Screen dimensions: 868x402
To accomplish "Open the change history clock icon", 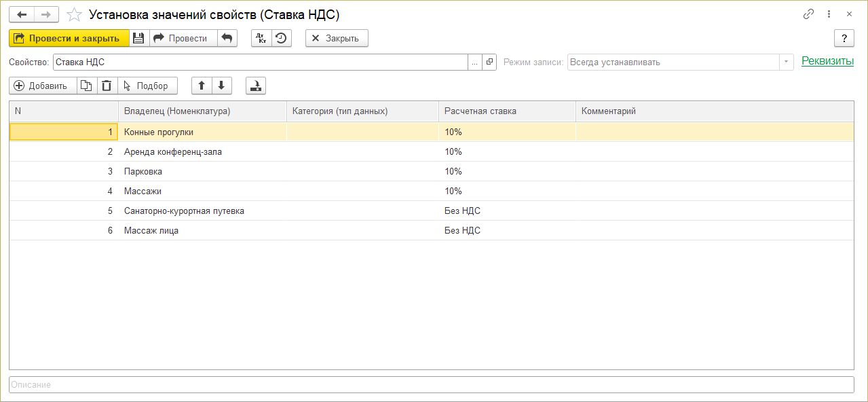I will point(281,39).
